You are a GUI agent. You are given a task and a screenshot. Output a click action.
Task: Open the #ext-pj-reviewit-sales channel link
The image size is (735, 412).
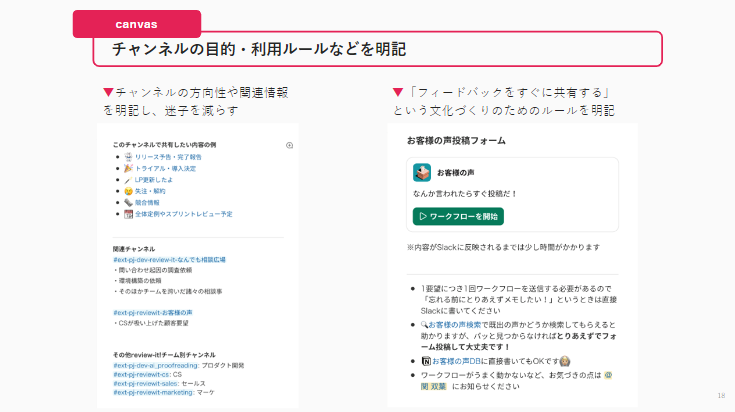[x=145, y=384]
